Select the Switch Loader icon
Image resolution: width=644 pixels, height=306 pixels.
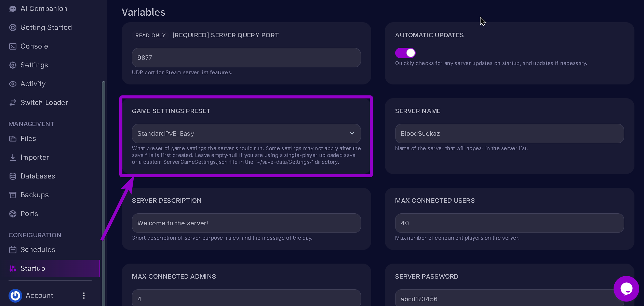[13, 103]
